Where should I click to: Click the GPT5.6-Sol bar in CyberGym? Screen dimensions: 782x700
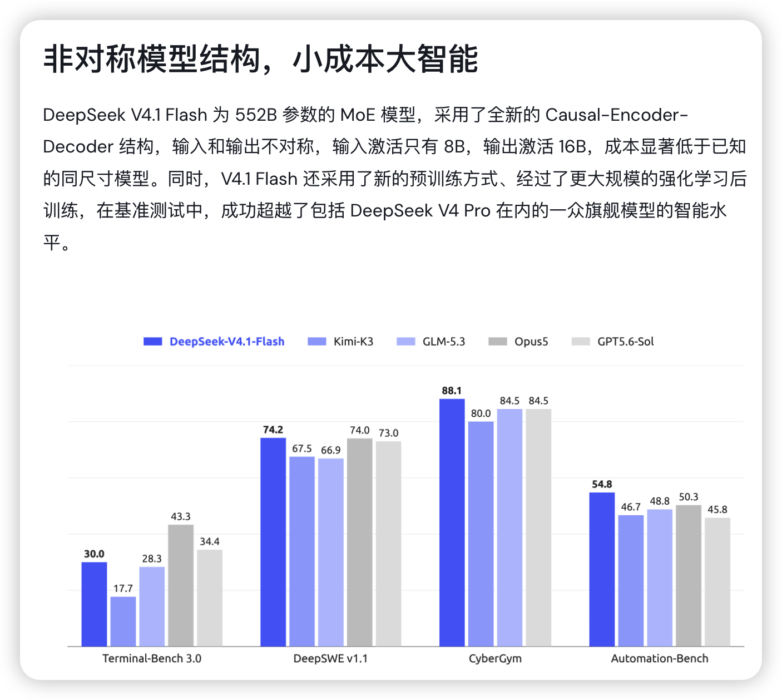539,528
